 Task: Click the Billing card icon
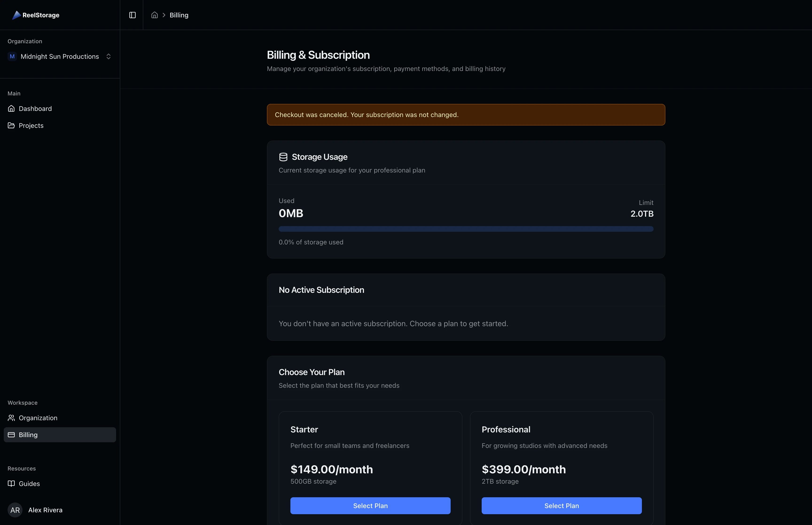[x=11, y=435]
